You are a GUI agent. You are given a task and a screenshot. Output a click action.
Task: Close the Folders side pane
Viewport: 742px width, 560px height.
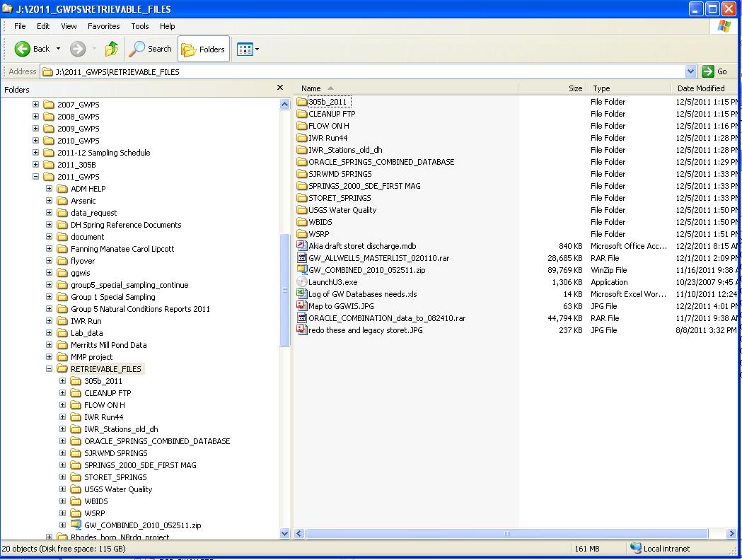tap(280, 88)
